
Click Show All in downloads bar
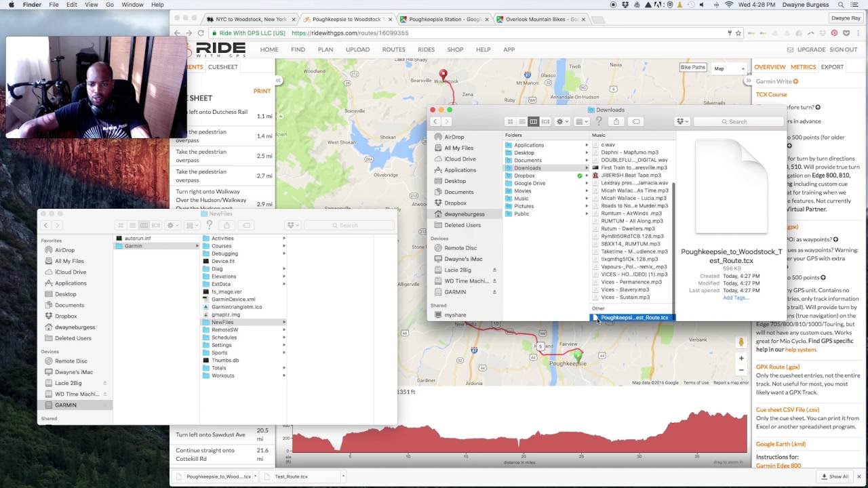[x=833, y=476]
